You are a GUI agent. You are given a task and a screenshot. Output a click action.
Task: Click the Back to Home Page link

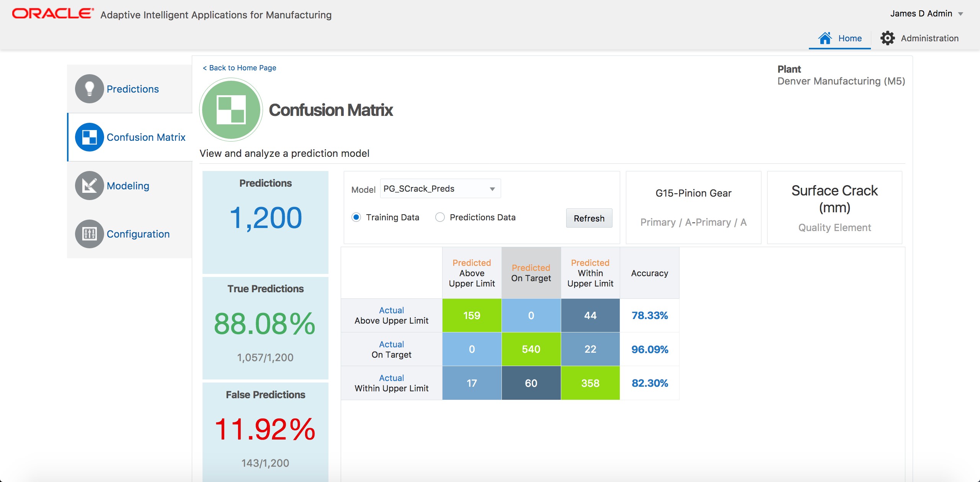239,68
